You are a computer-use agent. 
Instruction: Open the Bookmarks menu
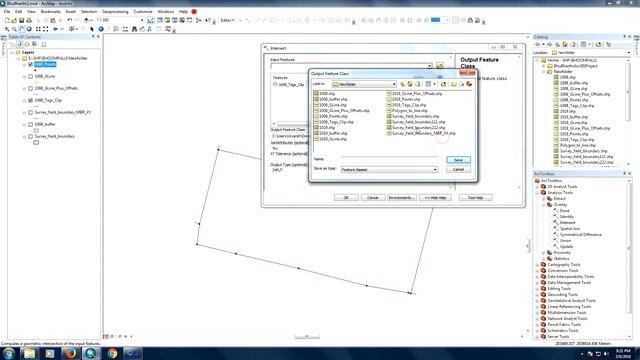point(51,11)
